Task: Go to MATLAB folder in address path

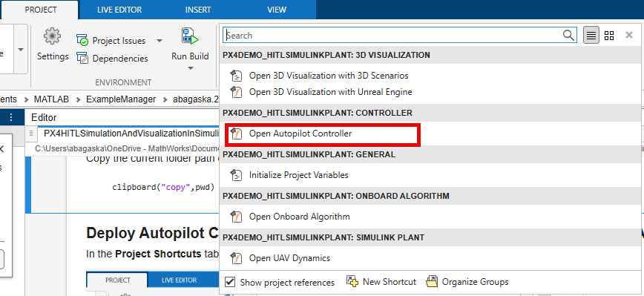Action: click(51, 99)
